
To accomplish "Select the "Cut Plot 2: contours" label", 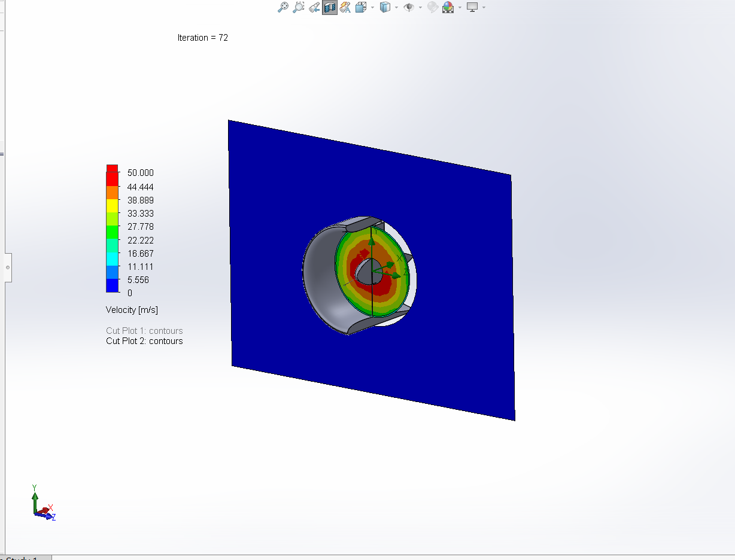I will coord(144,341).
